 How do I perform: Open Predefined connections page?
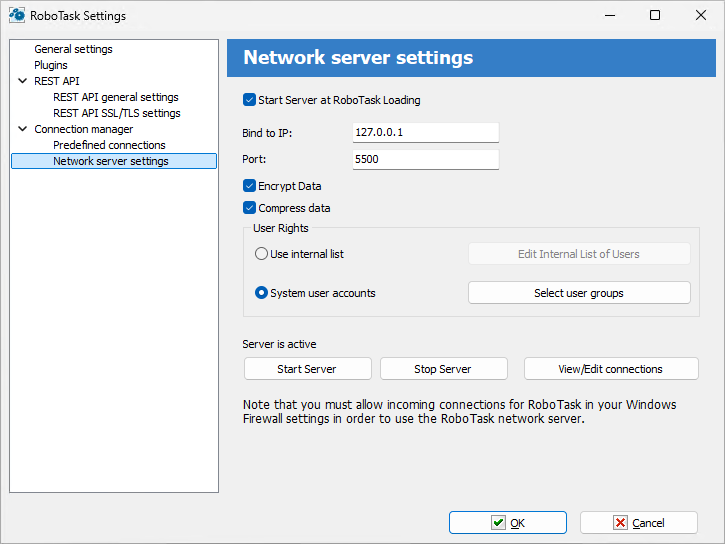pos(109,145)
